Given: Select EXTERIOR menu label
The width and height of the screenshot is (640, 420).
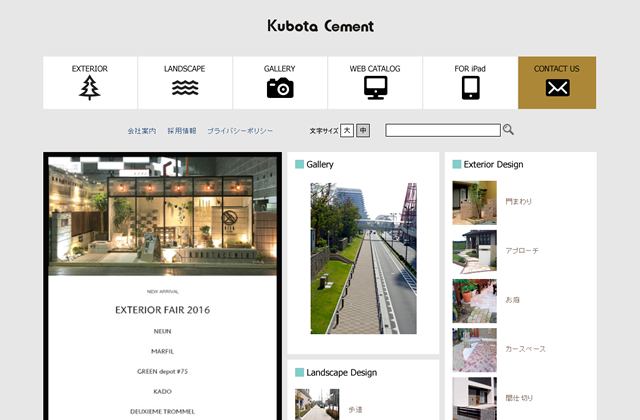Looking at the screenshot, I should pyautogui.click(x=90, y=69).
